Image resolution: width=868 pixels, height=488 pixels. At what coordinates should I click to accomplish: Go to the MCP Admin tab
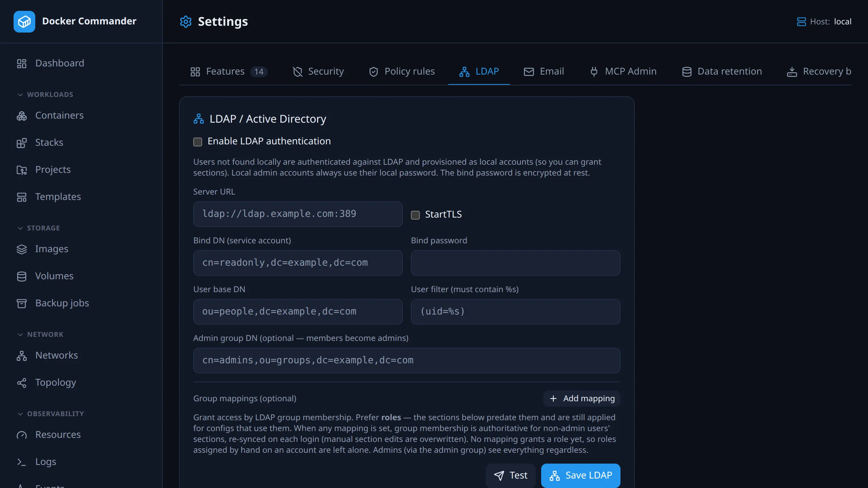coord(623,72)
